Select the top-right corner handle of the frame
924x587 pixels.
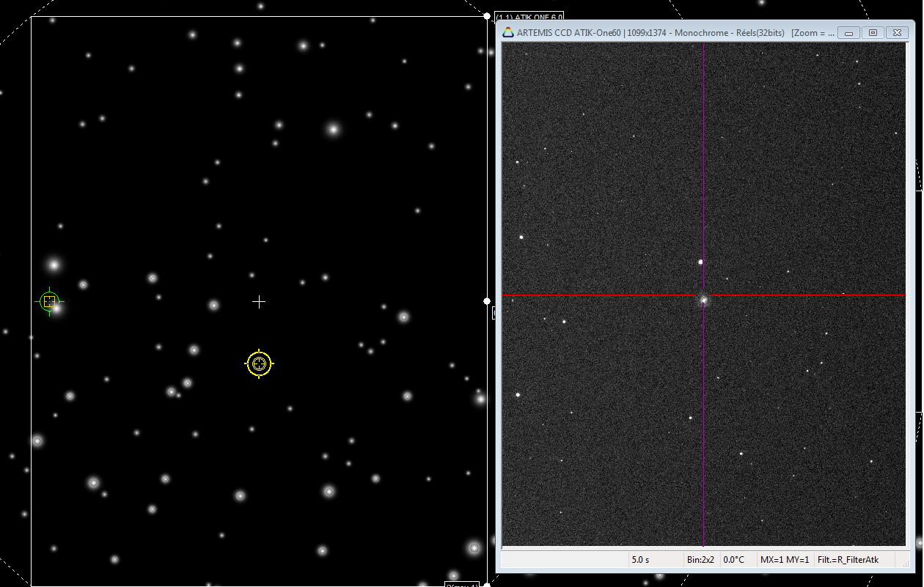[x=487, y=15]
